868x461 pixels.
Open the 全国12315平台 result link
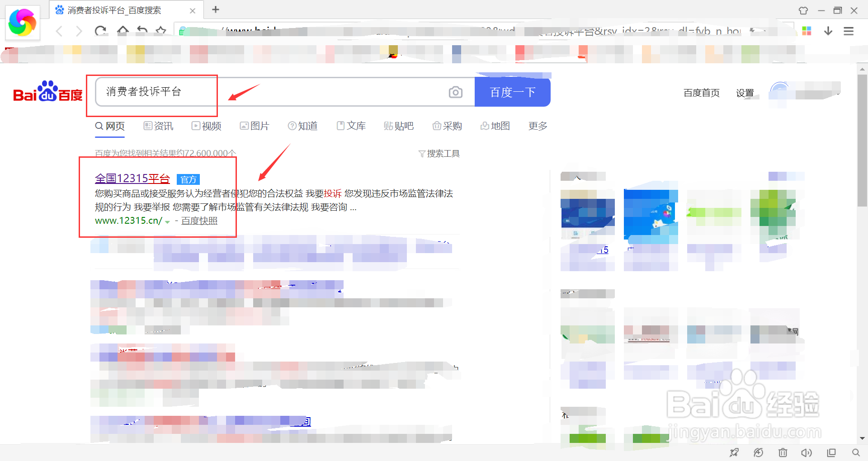[x=132, y=178]
